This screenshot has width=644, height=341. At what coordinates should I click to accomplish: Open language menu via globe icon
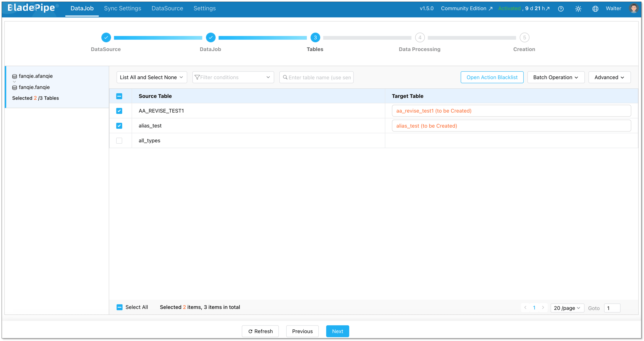point(595,9)
